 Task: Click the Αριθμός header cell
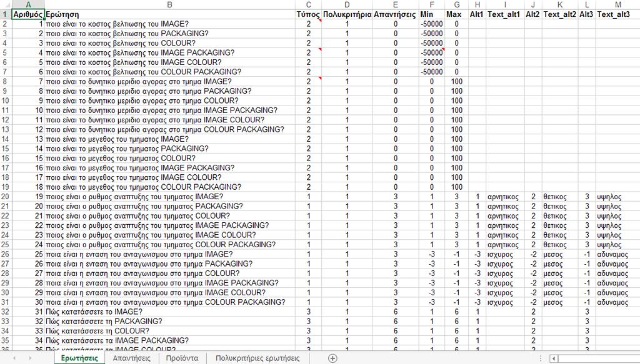click(x=28, y=14)
